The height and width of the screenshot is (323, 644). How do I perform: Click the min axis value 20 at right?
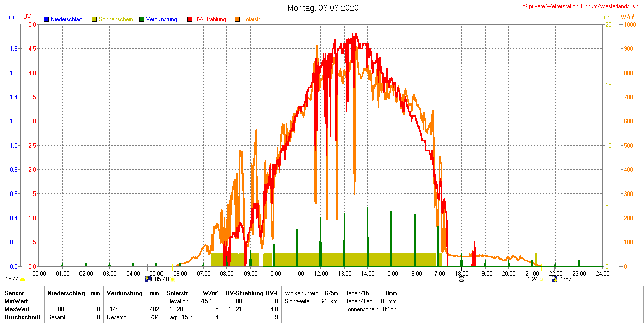coord(608,24)
